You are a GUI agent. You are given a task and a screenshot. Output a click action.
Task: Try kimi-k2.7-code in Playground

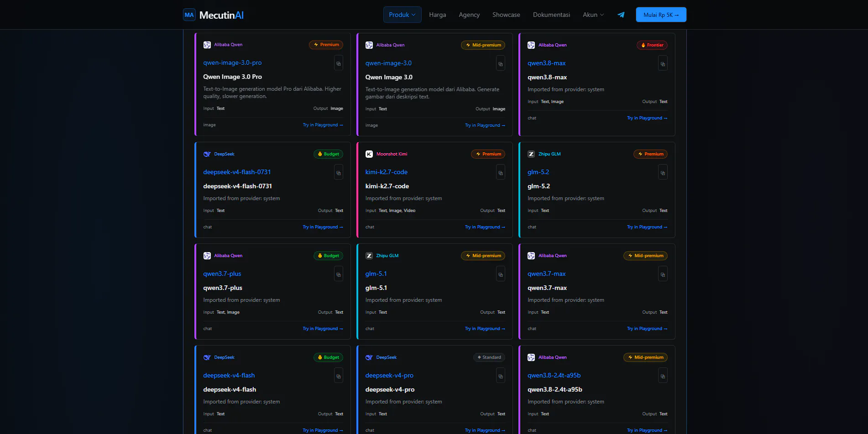[x=485, y=227]
